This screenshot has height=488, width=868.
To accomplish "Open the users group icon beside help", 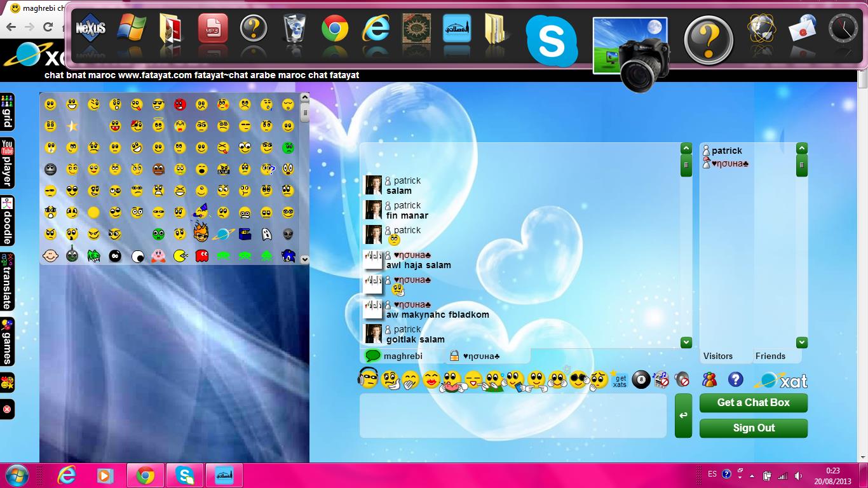I will coord(709,380).
